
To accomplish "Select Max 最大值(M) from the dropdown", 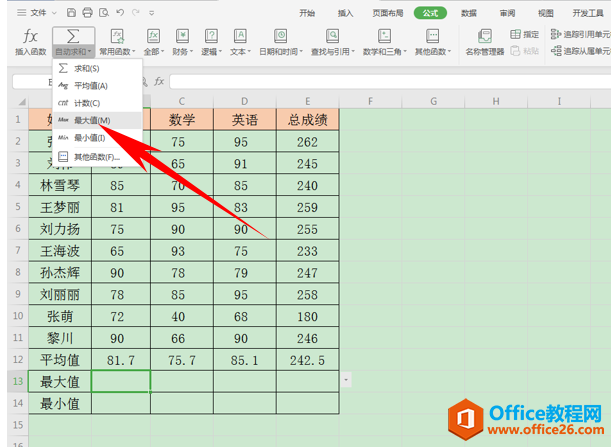I will pyautogui.click(x=97, y=120).
